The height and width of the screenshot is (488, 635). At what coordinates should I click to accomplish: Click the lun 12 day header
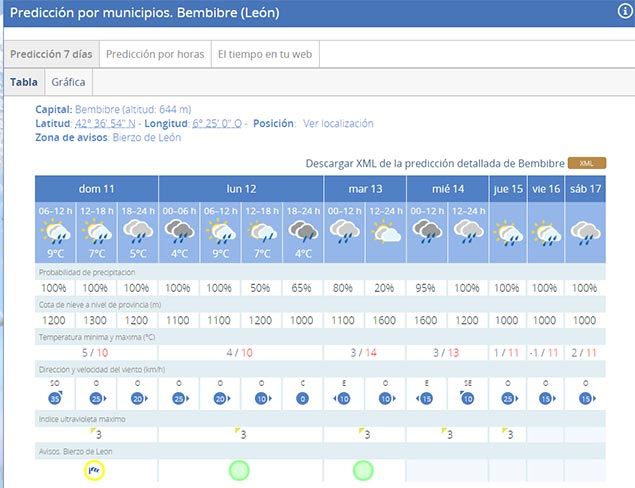238,188
